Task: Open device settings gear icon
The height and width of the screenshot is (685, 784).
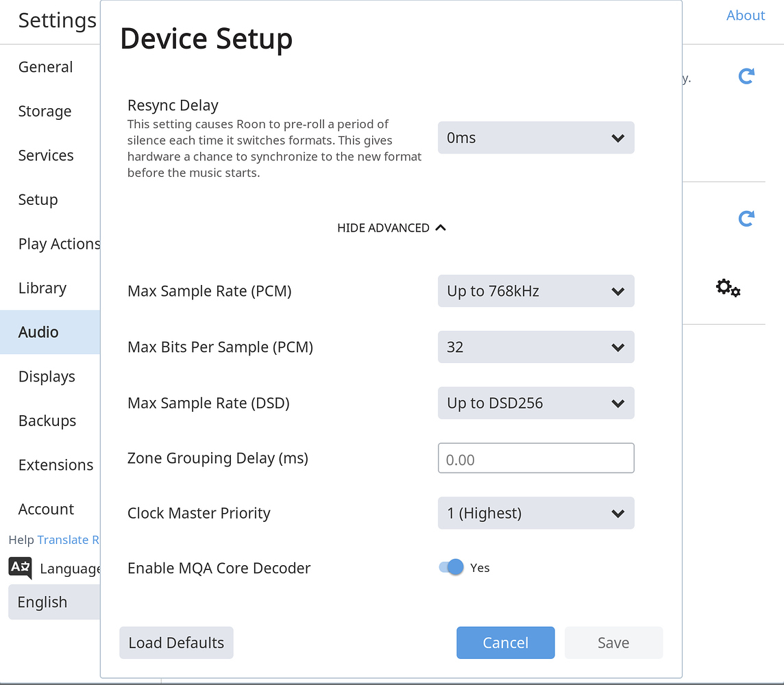Action: coord(728,288)
